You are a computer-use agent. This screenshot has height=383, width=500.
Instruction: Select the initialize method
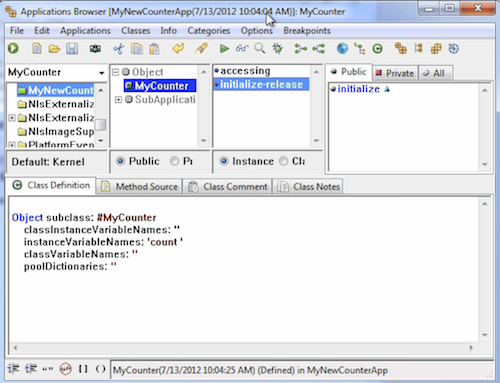click(x=358, y=89)
